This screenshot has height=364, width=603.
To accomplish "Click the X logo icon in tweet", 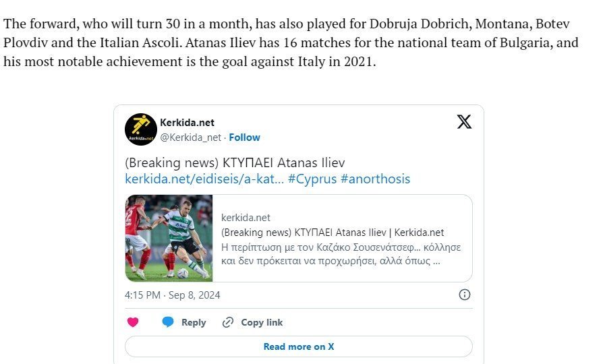I will (x=464, y=122).
